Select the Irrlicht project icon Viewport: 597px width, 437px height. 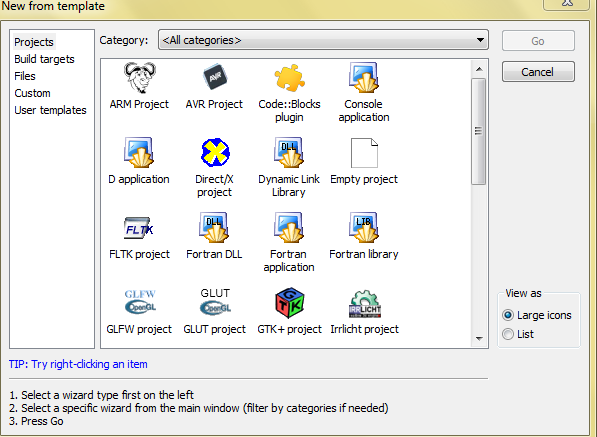(365, 304)
